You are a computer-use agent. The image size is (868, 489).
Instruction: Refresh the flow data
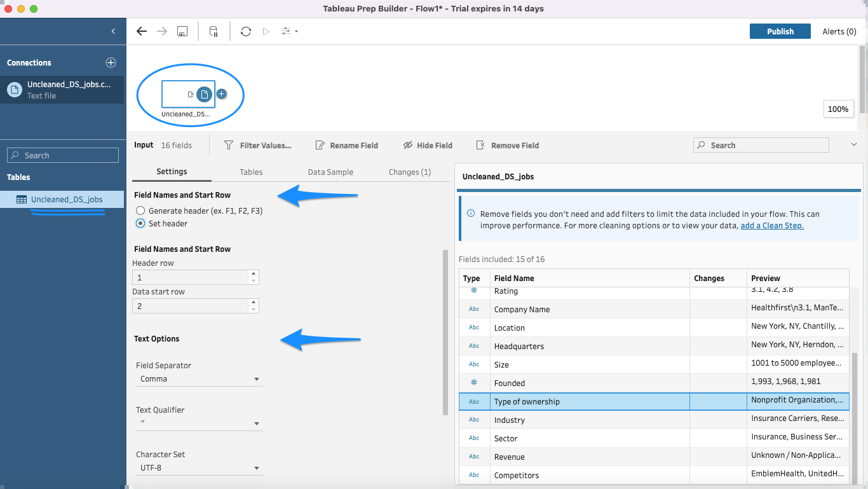coord(246,31)
